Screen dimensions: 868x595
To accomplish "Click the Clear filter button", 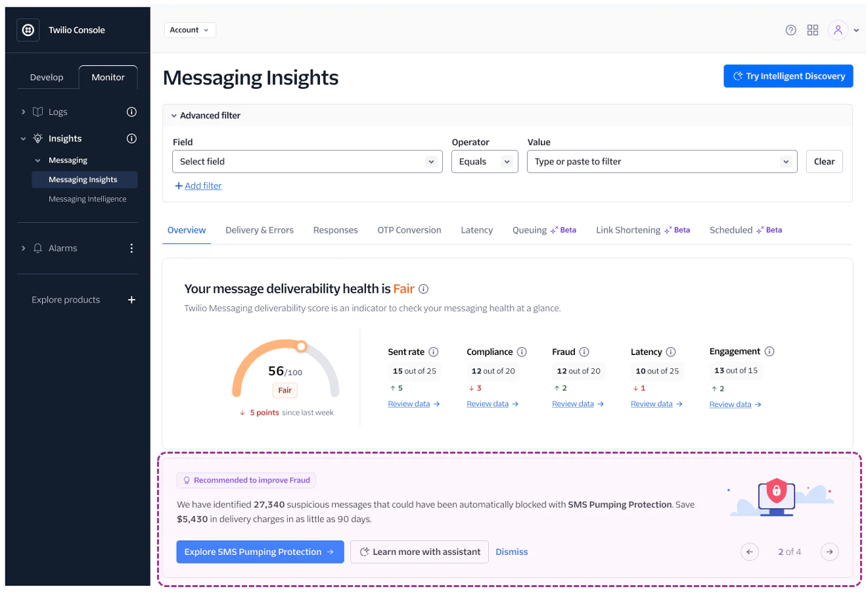I will pyautogui.click(x=825, y=162).
